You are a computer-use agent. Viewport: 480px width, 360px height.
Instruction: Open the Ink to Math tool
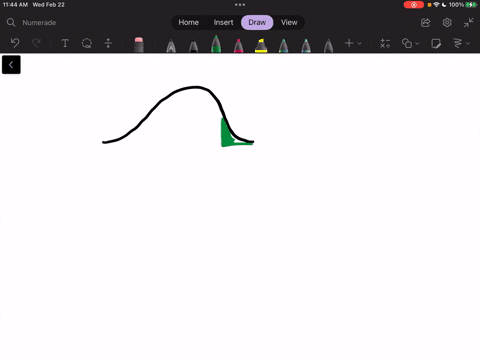[385, 43]
